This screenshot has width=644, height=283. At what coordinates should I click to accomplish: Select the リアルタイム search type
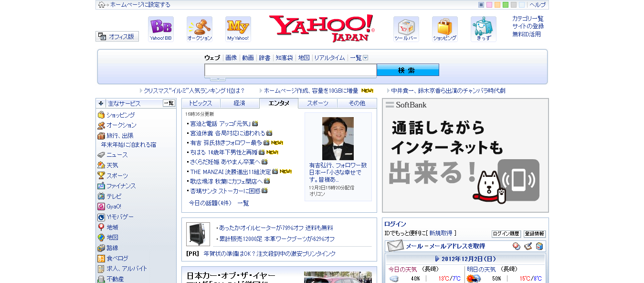(329, 57)
